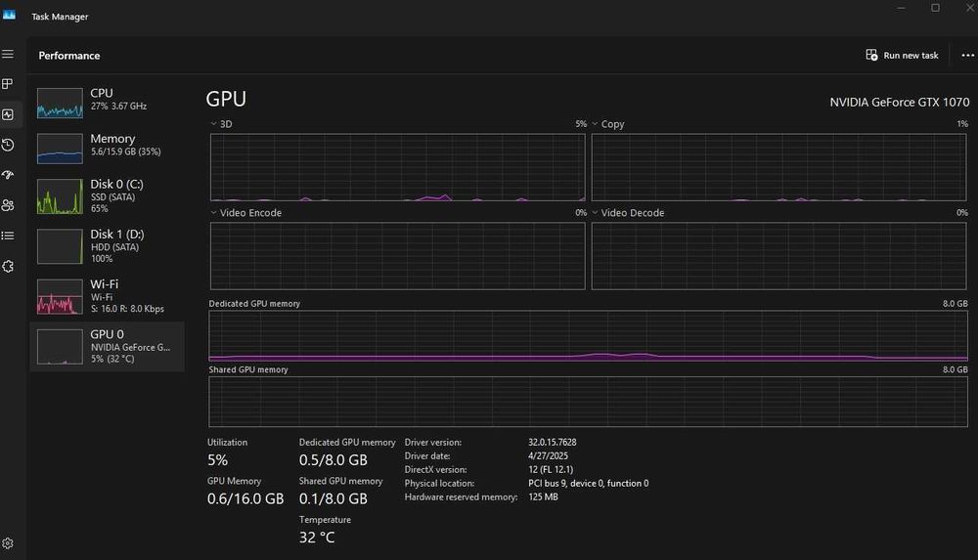
Task: Click the CPU mini graph thumbnail
Action: click(x=60, y=103)
